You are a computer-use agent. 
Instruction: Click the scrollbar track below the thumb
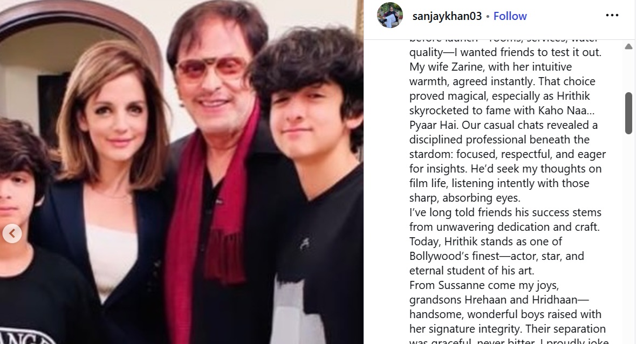click(628, 238)
